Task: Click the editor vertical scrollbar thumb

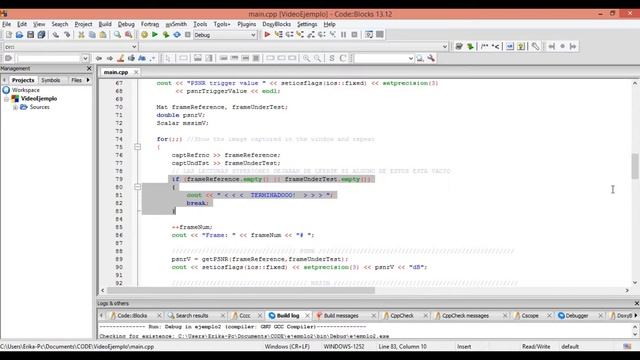Action: click(x=635, y=166)
